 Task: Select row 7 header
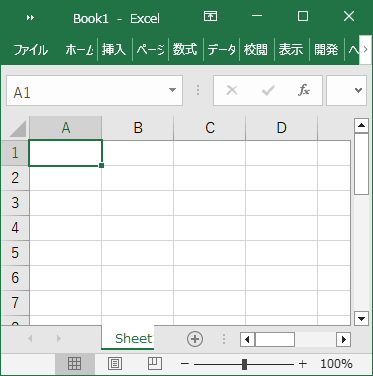15,303
